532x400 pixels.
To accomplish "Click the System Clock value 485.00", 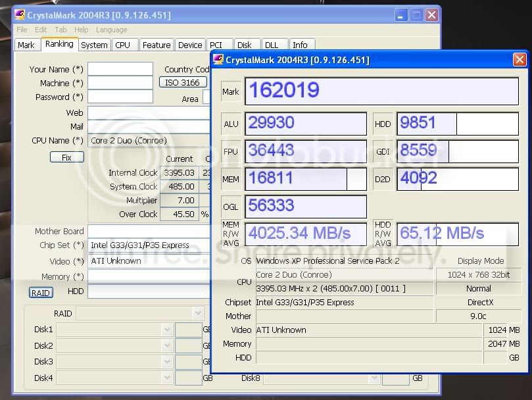I will [x=179, y=186].
